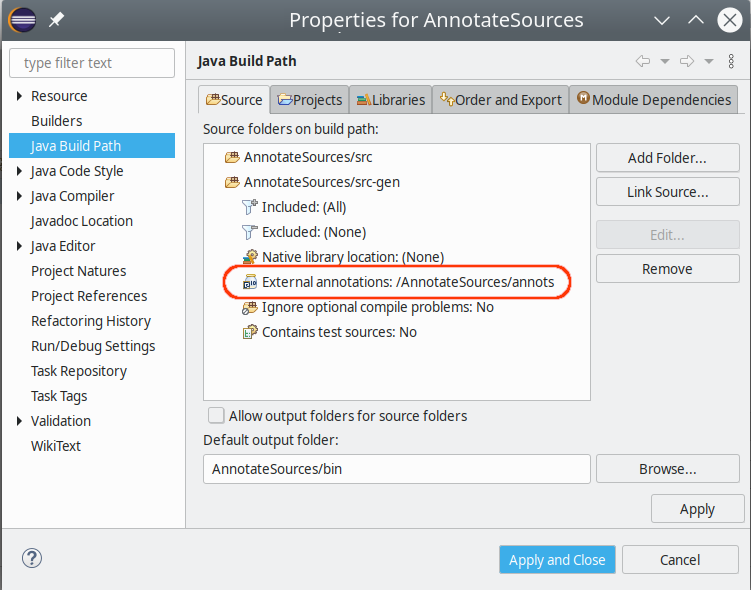Image resolution: width=751 pixels, height=590 pixels.
Task: Click the forward navigation arrow icon
Action: point(687,61)
